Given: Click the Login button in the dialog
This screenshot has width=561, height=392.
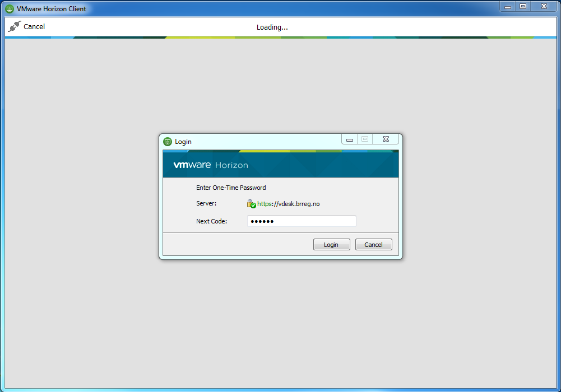Looking at the screenshot, I should (x=331, y=245).
